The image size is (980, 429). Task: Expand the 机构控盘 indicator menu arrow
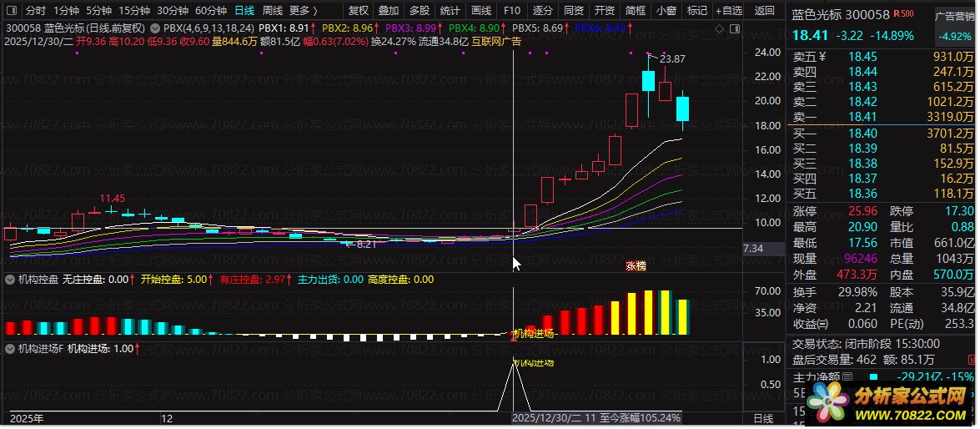click(9, 280)
